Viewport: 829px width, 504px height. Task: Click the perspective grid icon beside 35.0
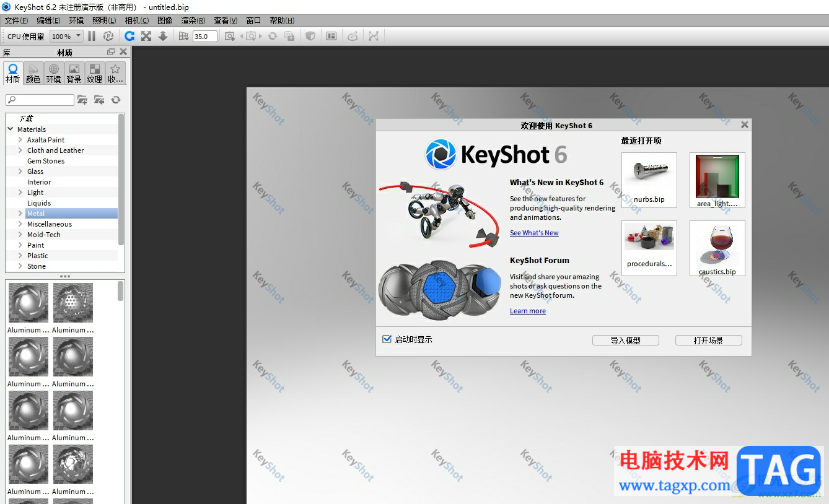click(183, 37)
